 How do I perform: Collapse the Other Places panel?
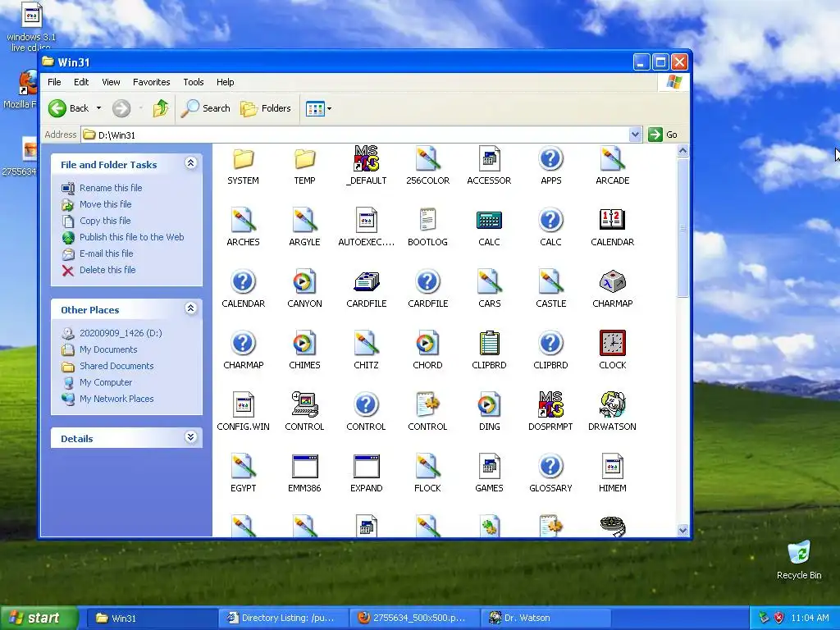tap(190, 308)
